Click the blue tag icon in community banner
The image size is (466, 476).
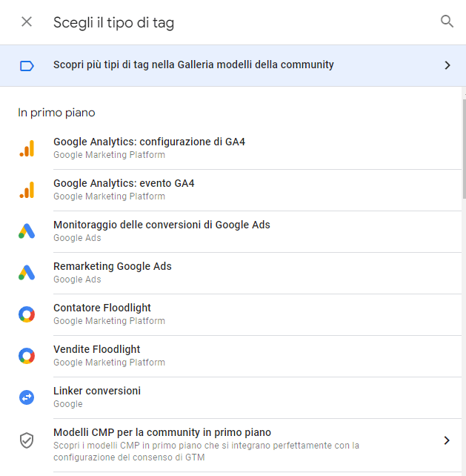pyautogui.click(x=27, y=65)
